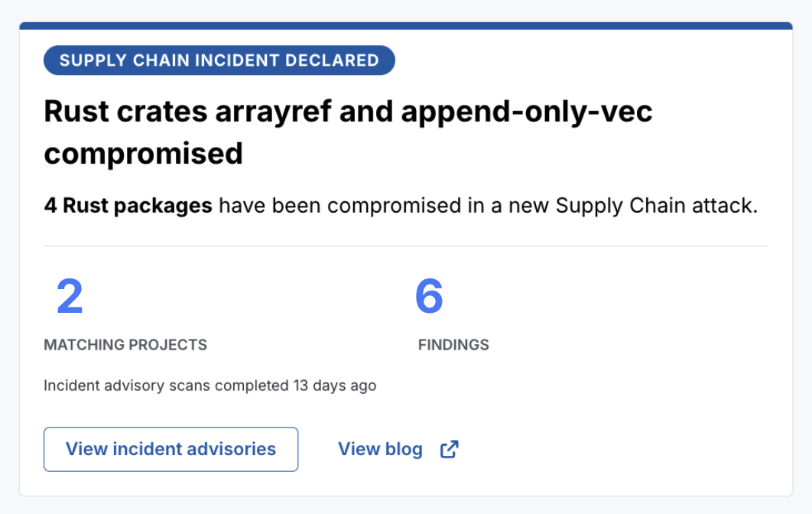Click 'arrayref' in the incident headline
Screen dimensions: 812x514
(x=273, y=112)
